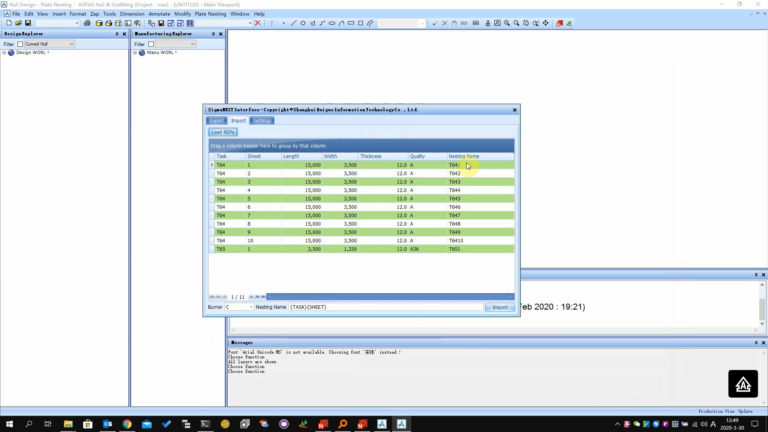The image size is (768, 432).
Task: Enable the Design Explorer filter checkbox
Action: (x=20, y=44)
